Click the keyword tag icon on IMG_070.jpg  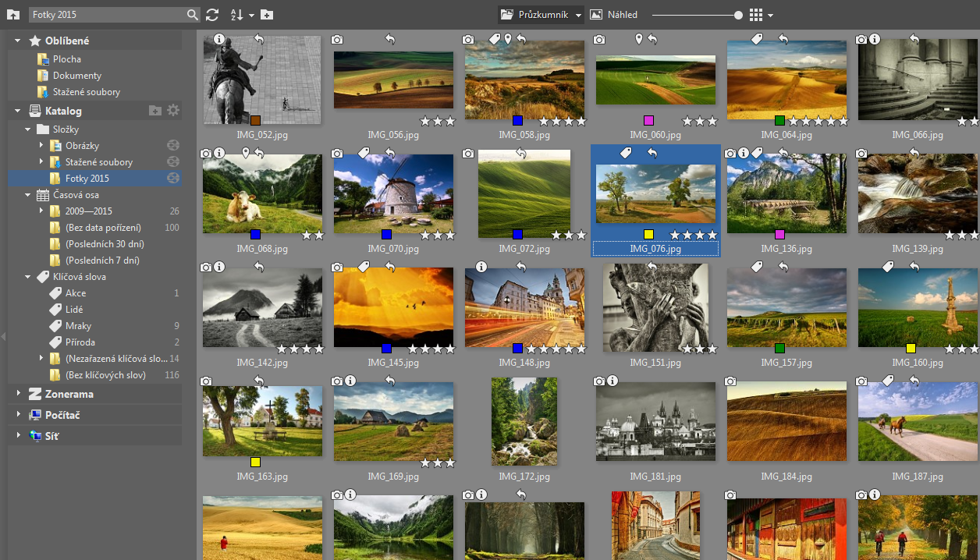click(364, 153)
